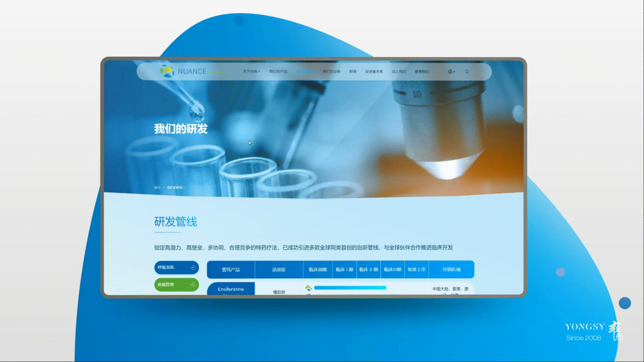Click the 适应症 table header
The width and height of the screenshot is (644, 362).
[x=279, y=269]
